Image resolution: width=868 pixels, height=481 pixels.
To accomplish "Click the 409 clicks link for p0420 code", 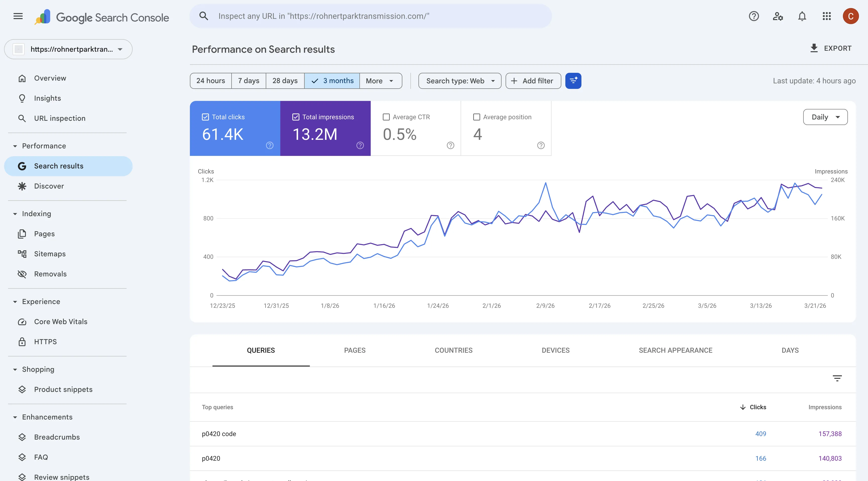I will [761, 434].
